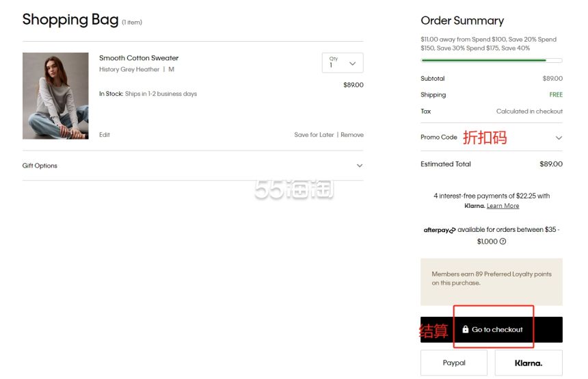Open the sweater product thumbnail
The height and width of the screenshot is (379, 588).
click(x=55, y=96)
